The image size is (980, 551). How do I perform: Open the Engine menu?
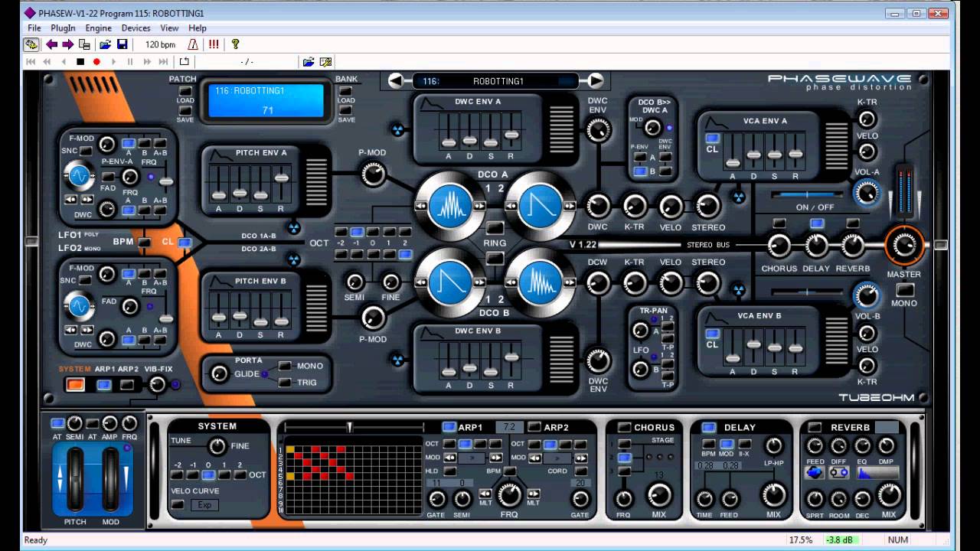(x=99, y=28)
